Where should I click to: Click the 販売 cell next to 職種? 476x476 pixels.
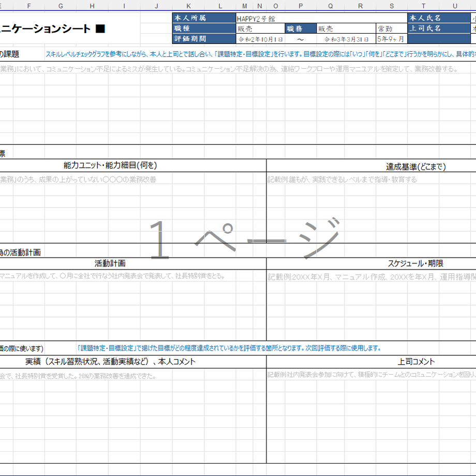click(260, 28)
